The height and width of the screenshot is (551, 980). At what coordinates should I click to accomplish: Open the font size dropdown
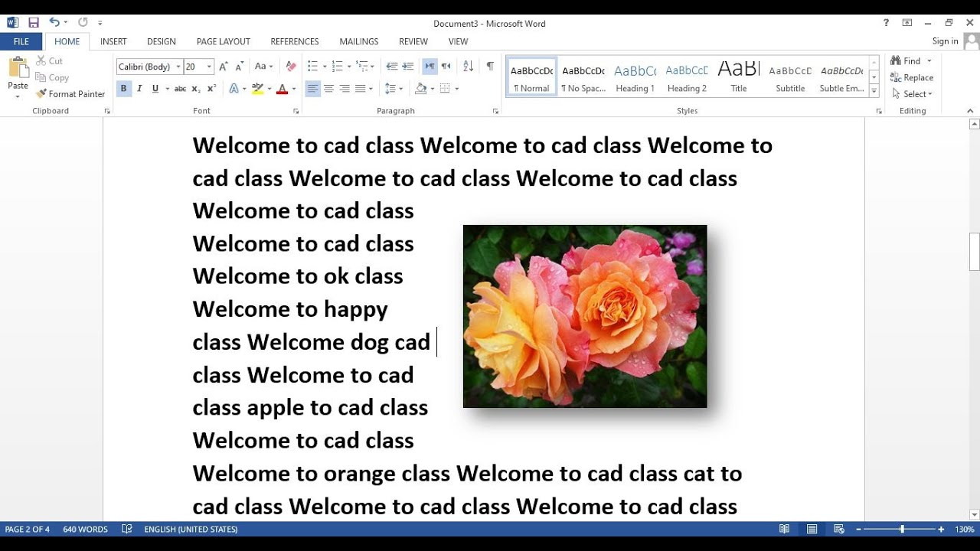click(209, 67)
